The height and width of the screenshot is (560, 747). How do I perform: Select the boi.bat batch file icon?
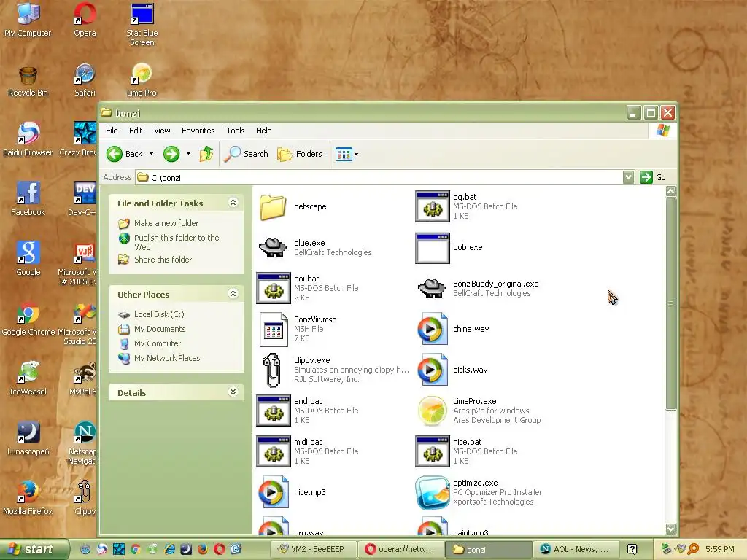point(273,288)
